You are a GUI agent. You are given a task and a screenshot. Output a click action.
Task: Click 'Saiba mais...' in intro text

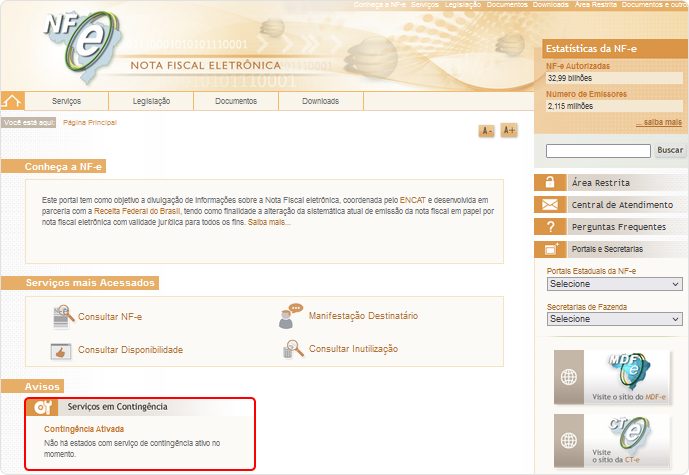(269, 222)
